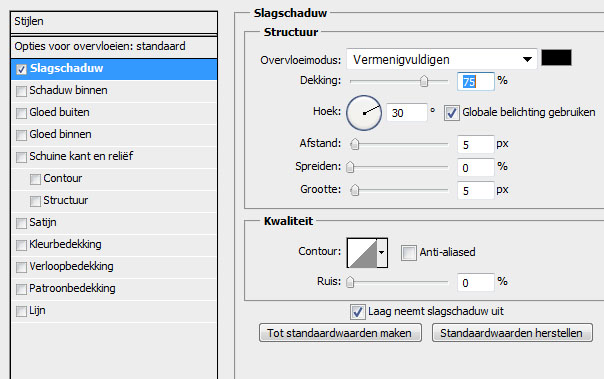The image size is (604, 379).
Task: Open the Contour picker dropdown arrow
Action: point(381,253)
